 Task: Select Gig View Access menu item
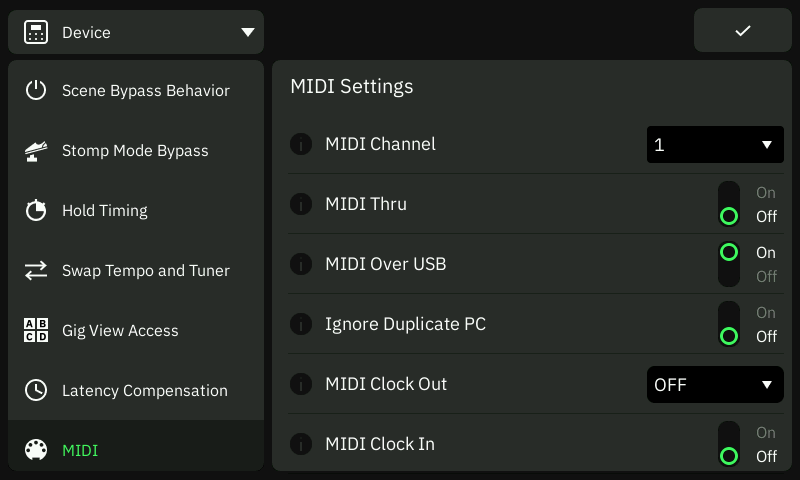point(136,330)
